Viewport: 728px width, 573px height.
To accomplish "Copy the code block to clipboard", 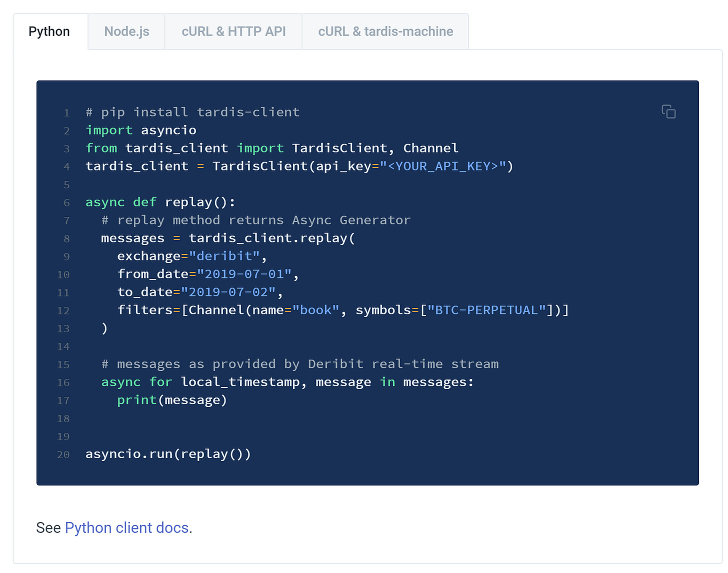I will [x=668, y=111].
